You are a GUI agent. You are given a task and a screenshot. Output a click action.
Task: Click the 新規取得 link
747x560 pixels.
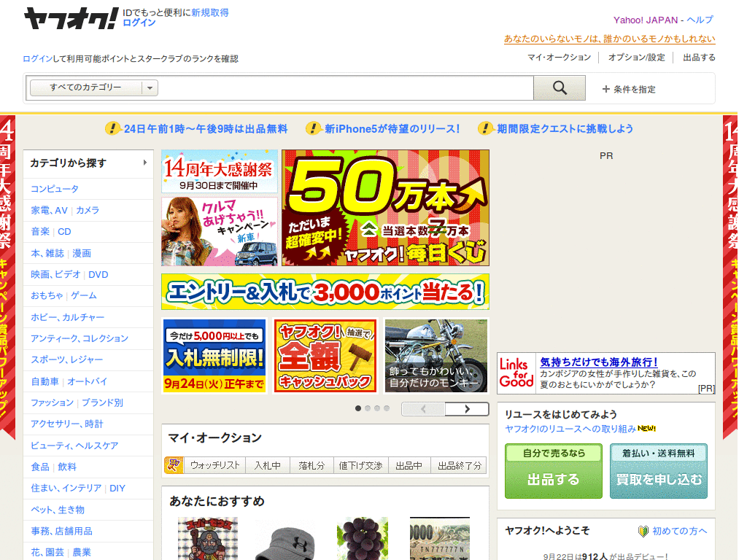pyautogui.click(x=210, y=12)
